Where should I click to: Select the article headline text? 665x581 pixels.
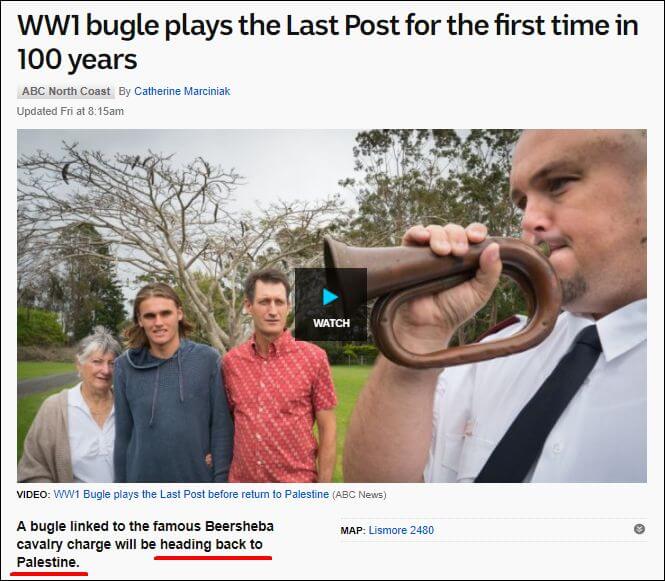click(x=327, y=42)
